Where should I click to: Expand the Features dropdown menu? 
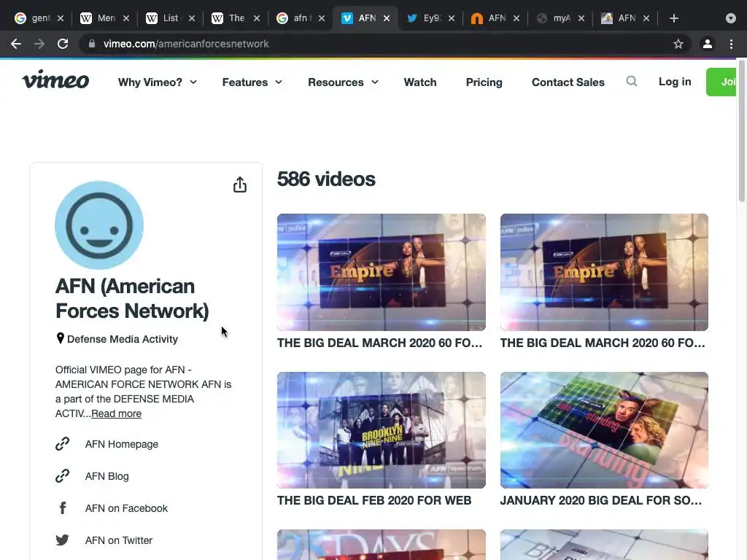point(252,82)
